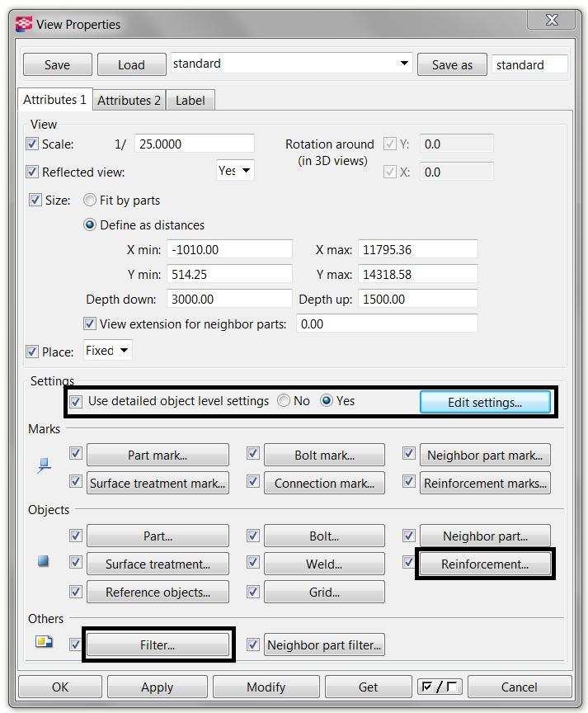Toggle checkbox next to Part mark

[x=75, y=453]
